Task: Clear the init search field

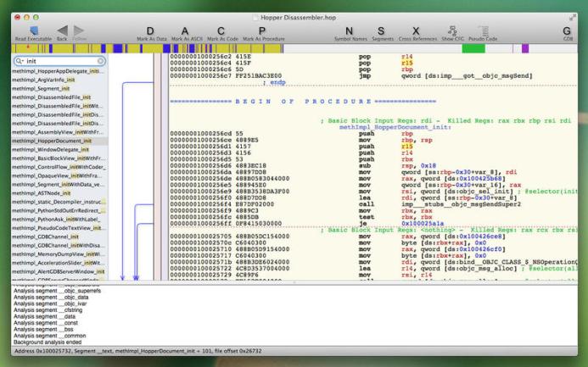Action: 100,61
